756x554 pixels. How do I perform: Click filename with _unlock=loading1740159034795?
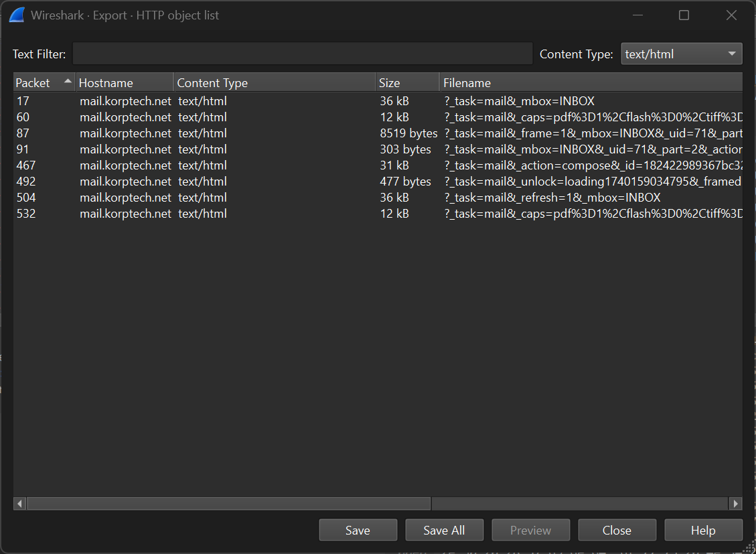coord(593,182)
